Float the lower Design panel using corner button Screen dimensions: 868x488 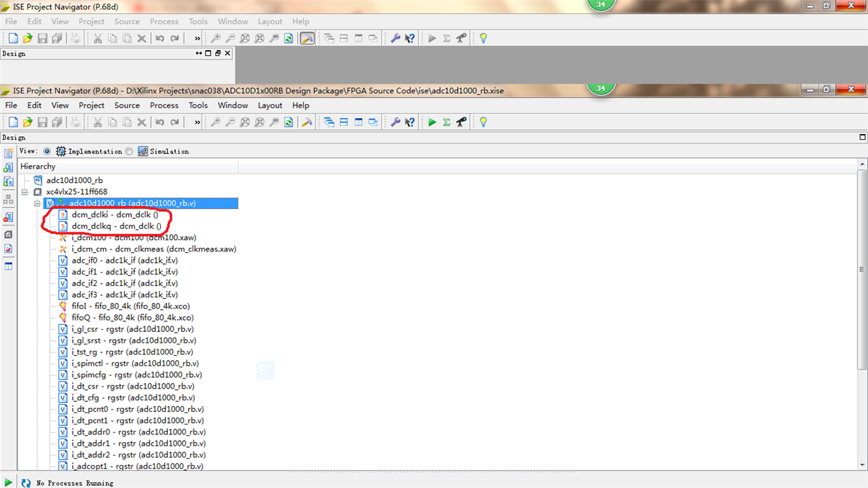[x=862, y=137]
